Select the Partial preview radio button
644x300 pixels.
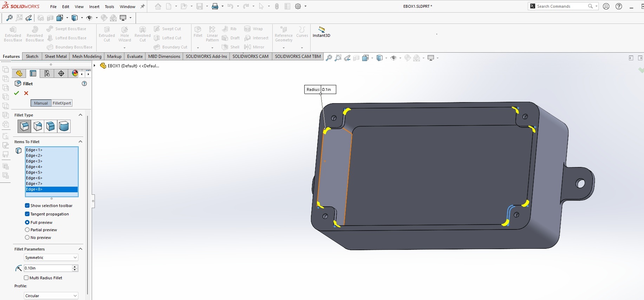pyautogui.click(x=27, y=230)
